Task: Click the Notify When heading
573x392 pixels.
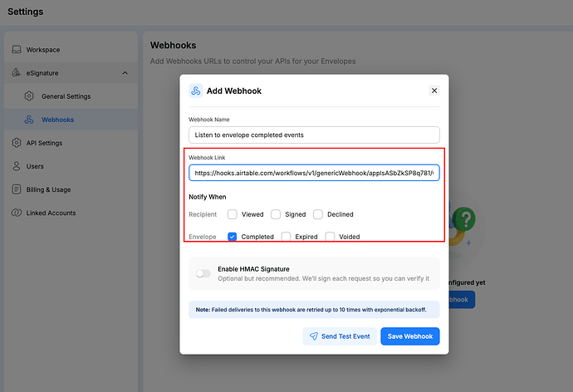Action: [x=208, y=197]
